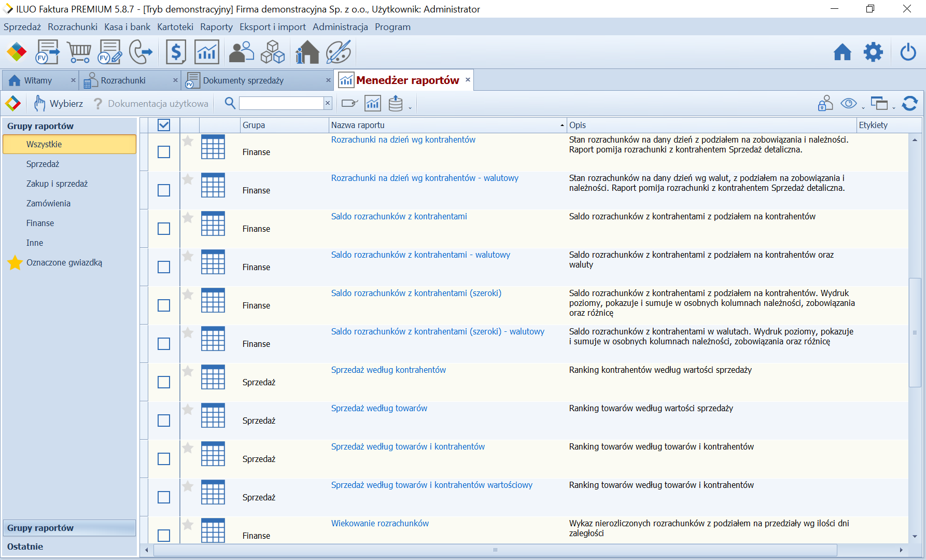Switch to the Dokumenty sprzedaży tab

[x=258, y=80]
